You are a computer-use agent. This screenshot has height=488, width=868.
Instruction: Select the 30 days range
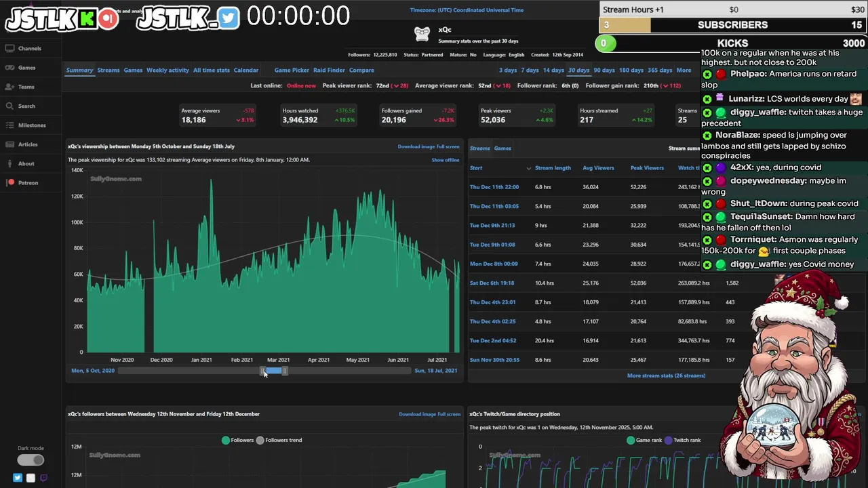pyautogui.click(x=578, y=70)
